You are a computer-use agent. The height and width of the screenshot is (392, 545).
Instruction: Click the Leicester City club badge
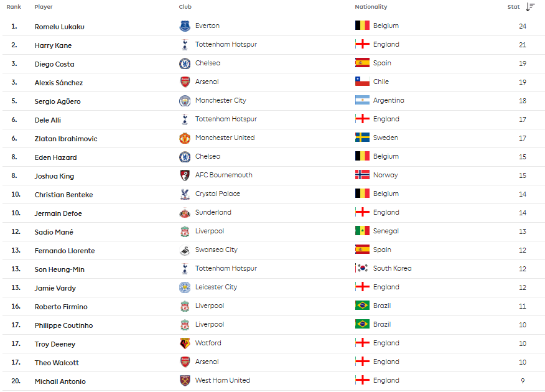pos(185,287)
